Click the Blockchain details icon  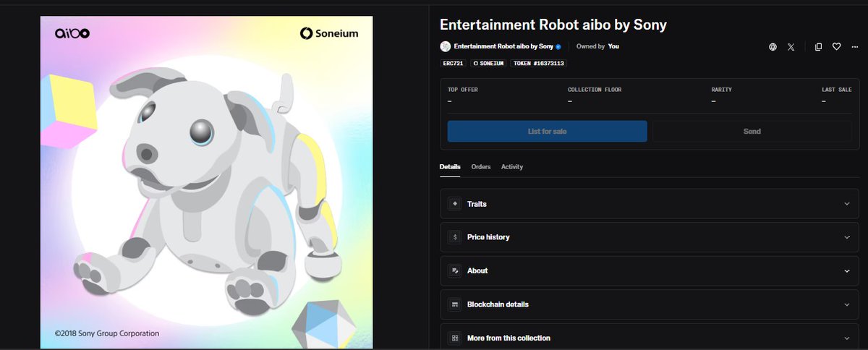coord(454,304)
